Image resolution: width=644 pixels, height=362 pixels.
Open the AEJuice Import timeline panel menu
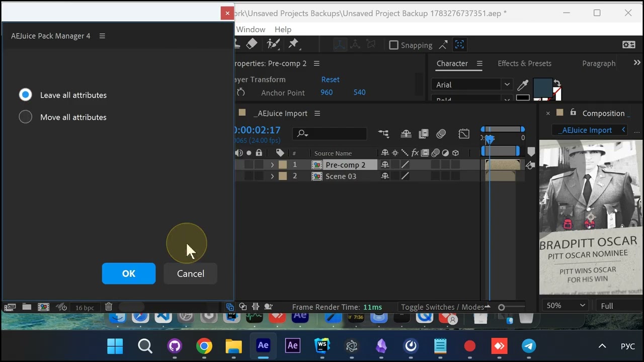(x=317, y=113)
